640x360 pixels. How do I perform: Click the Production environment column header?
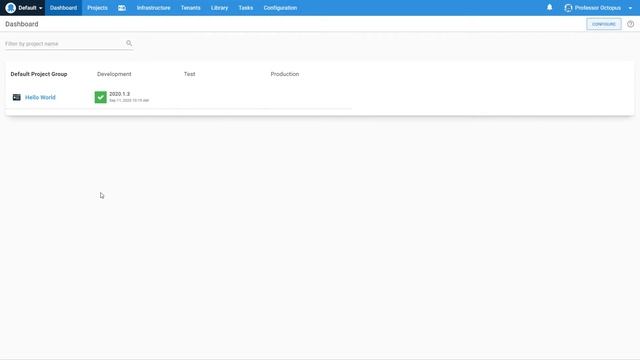point(285,74)
